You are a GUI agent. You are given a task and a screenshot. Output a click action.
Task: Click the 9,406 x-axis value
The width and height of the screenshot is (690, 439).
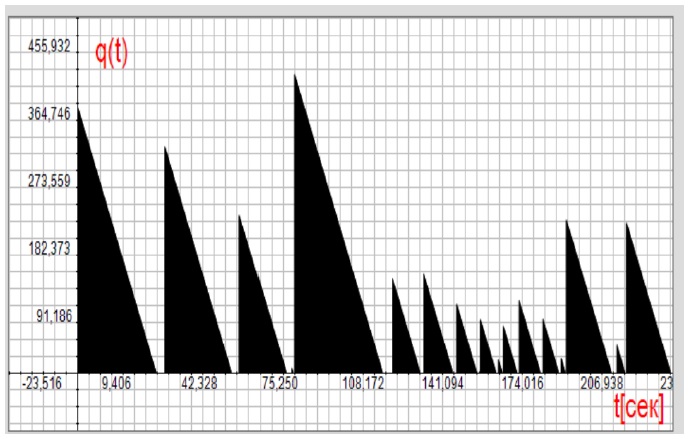pyautogui.click(x=120, y=382)
